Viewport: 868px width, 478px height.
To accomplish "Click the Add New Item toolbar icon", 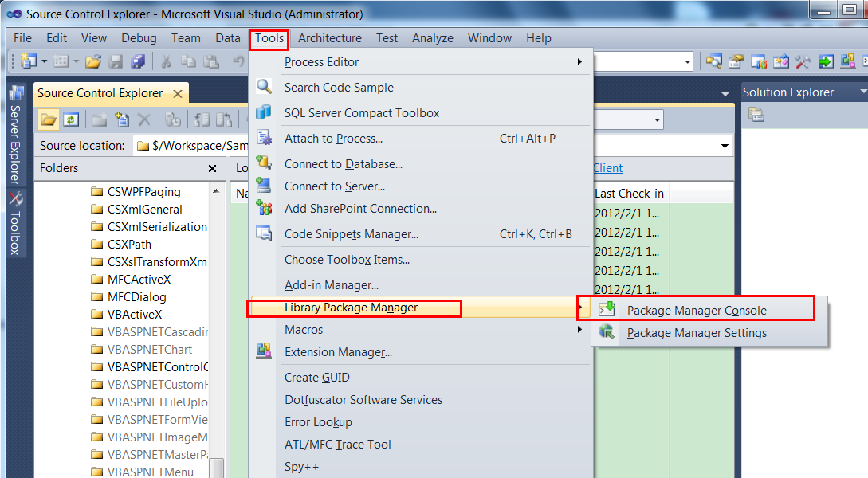I will [x=61, y=61].
